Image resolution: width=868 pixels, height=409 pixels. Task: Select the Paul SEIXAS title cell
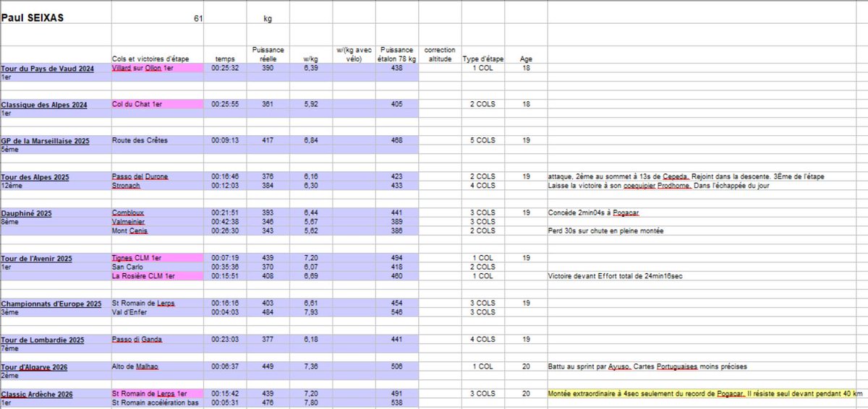[56, 18]
